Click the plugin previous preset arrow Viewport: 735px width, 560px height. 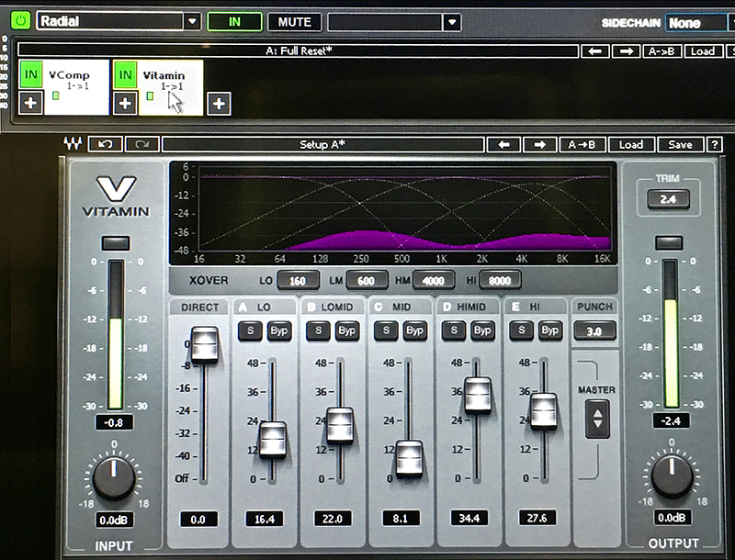503,145
